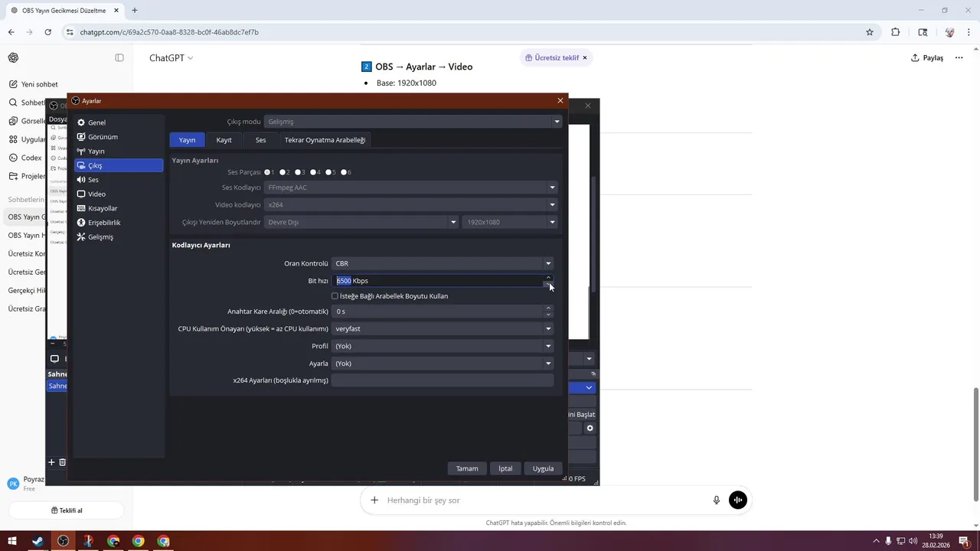Click remove scene trash icon in OBS
Image resolution: width=980 pixels, height=551 pixels.
63,462
